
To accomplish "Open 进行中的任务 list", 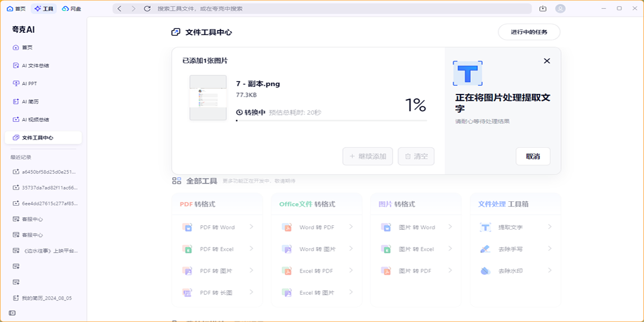I will click(x=529, y=32).
